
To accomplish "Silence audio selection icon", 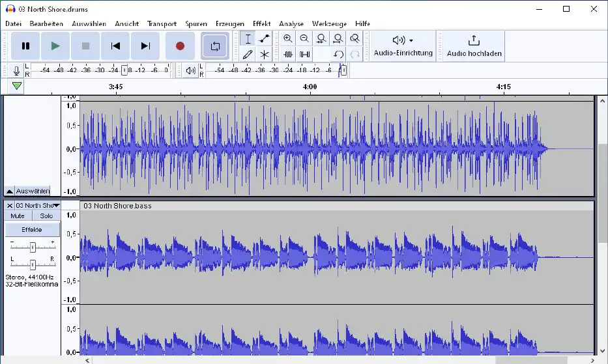I will point(304,55).
